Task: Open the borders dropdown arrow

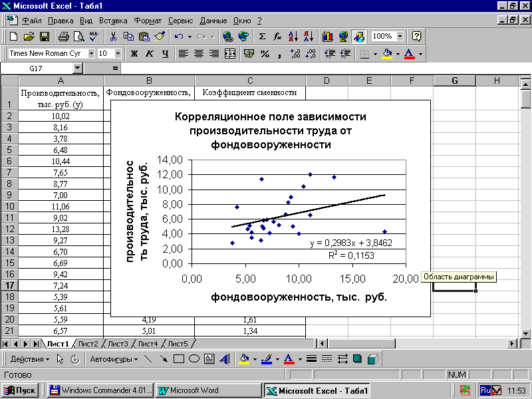Action: [375, 54]
